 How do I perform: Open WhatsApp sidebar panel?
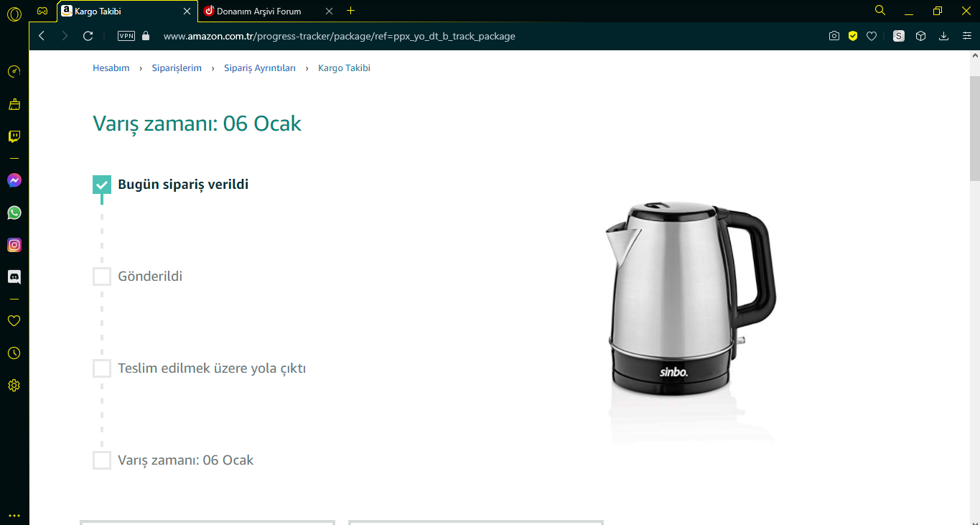(14, 213)
